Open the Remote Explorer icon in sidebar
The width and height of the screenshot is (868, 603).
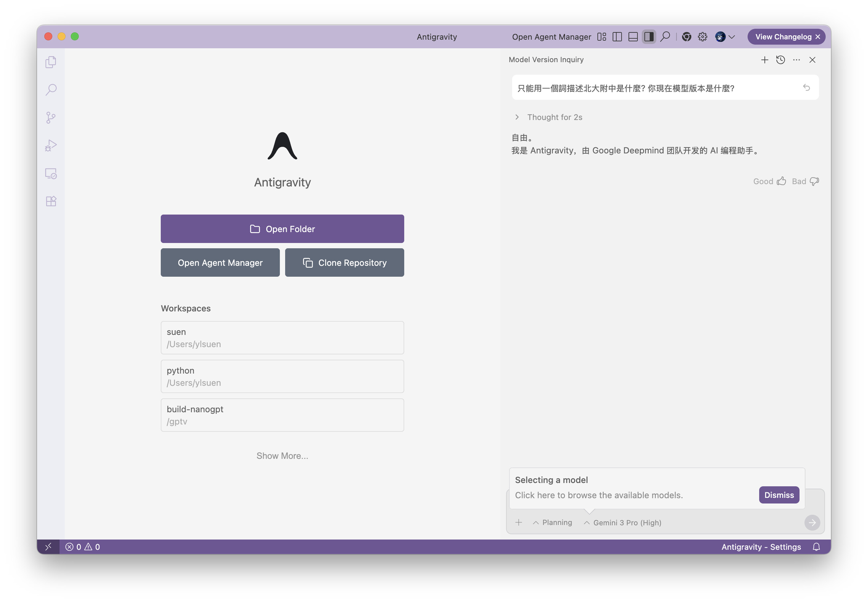tap(51, 174)
